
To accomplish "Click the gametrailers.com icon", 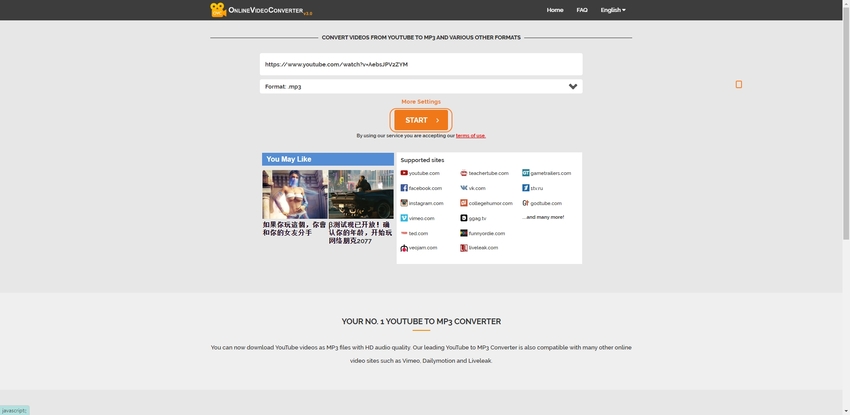I will (x=525, y=173).
